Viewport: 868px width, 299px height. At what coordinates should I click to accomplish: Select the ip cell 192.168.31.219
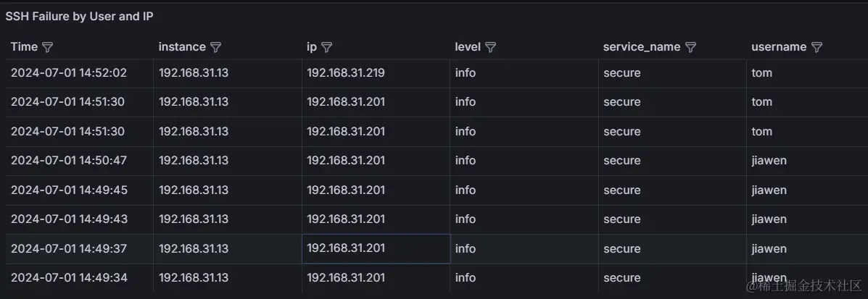pyautogui.click(x=346, y=73)
